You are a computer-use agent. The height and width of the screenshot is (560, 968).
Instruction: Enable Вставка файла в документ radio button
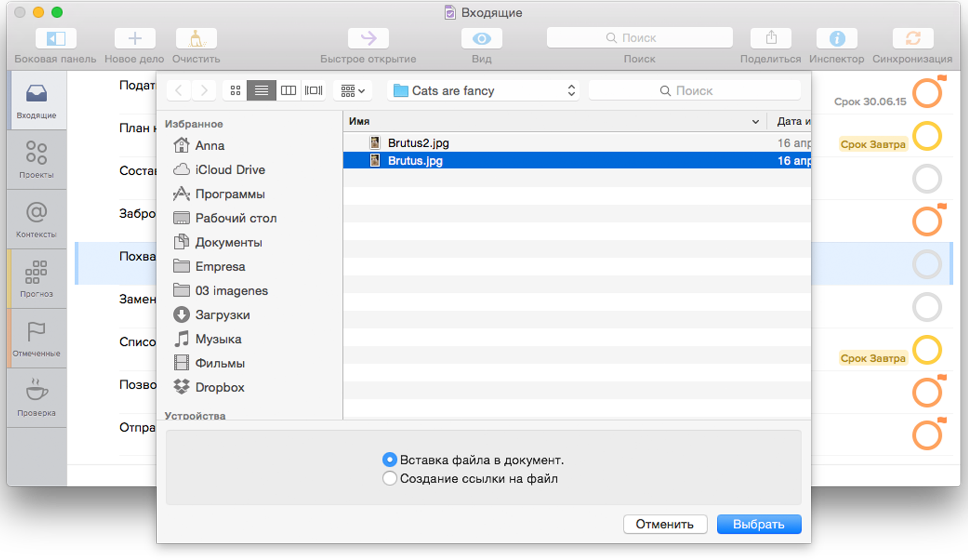388,458
